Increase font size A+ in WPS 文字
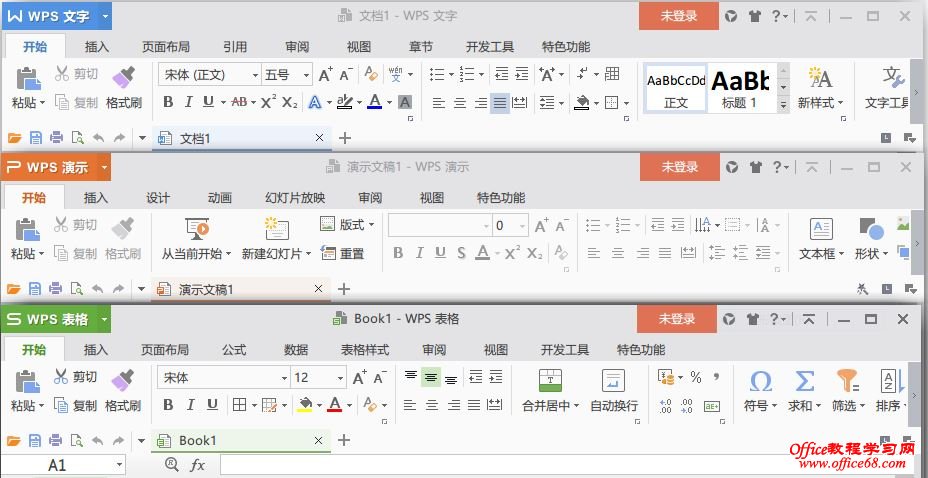Screen dimensions: 928x478 coord(326,74)
